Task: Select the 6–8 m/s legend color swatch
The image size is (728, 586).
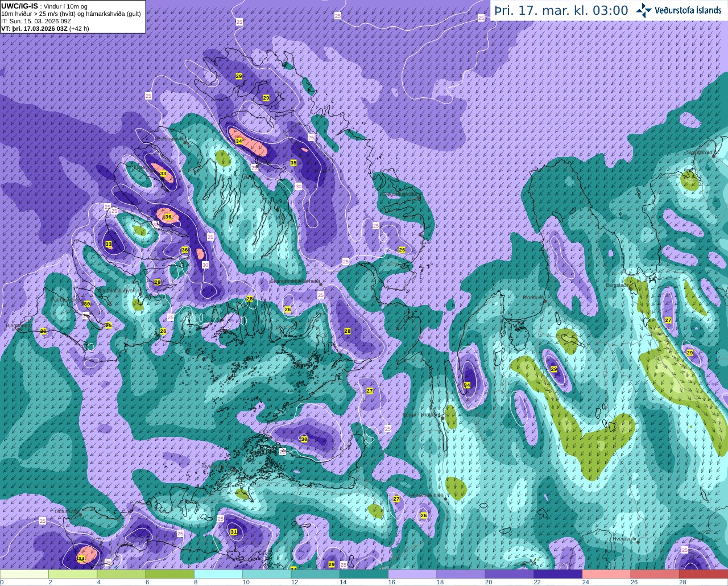Action: point(170,574)
